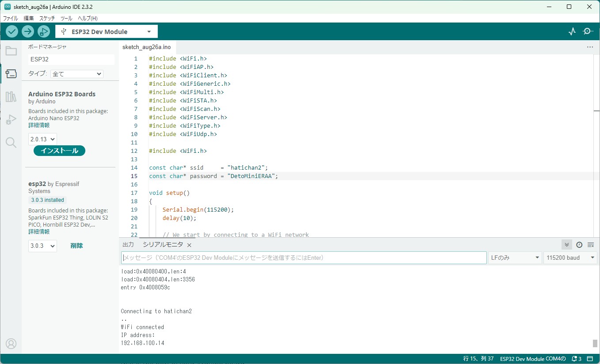This screenshot has height=364, width=600.
Task: Select the Boards Manager sidebar icon
Action: click(x=11, y=73)
